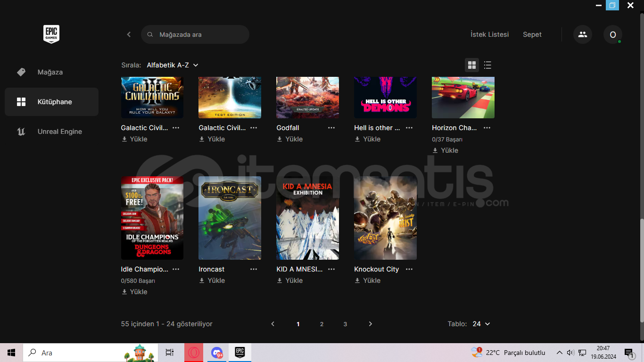Switch to list view
The width and height of the screenshot is (644, 362).
(x=487, y=65)
